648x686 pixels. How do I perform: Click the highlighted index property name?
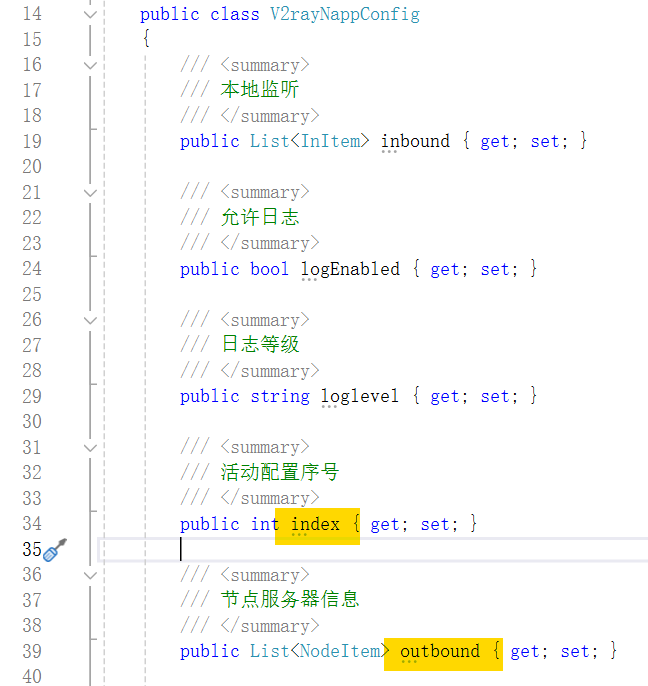(315, 524)
